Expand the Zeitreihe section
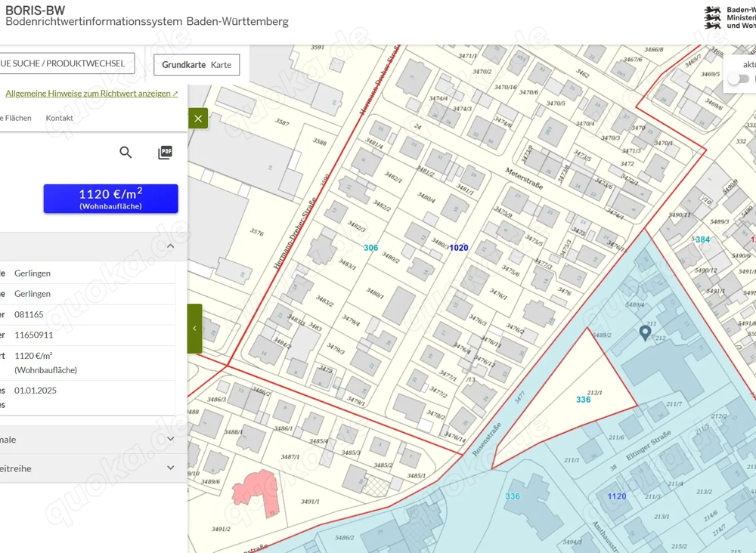This screenshot has height=553, width=756. [x=171, y=468]
